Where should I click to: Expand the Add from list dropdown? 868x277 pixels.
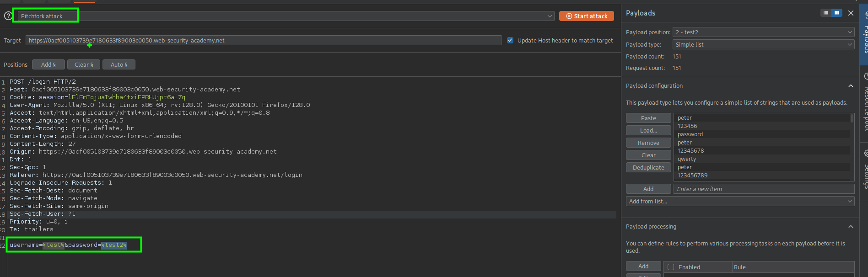tap(739, 201)
